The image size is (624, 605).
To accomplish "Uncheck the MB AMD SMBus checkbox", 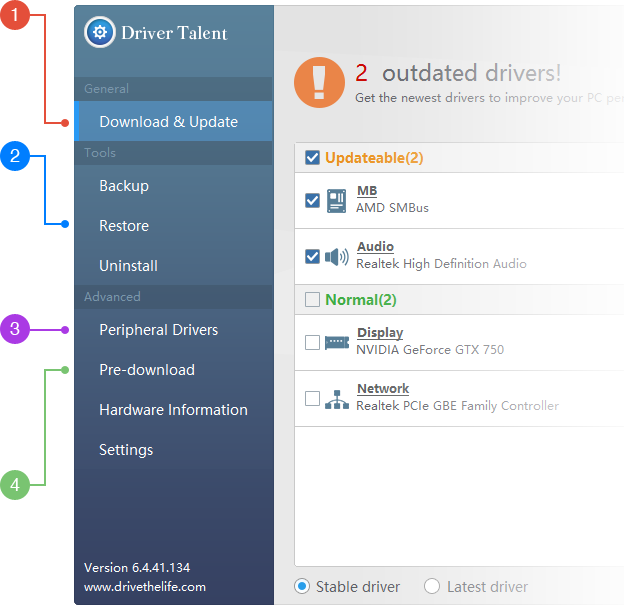I will pos(312,200).
